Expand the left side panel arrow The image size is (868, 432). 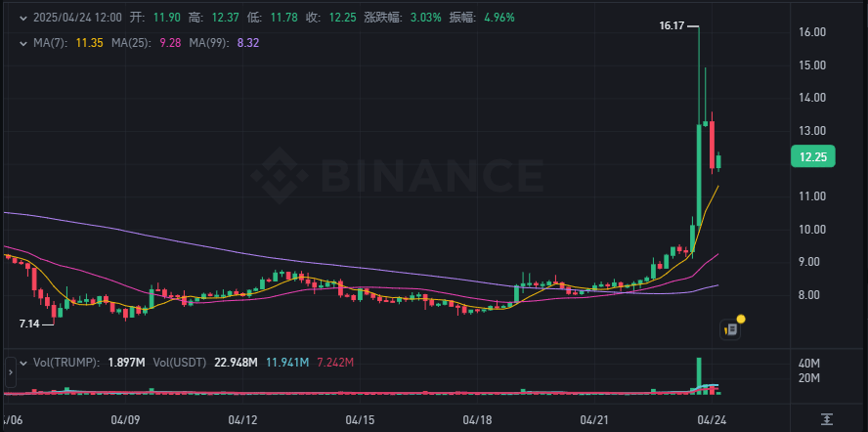coord(11,372)
